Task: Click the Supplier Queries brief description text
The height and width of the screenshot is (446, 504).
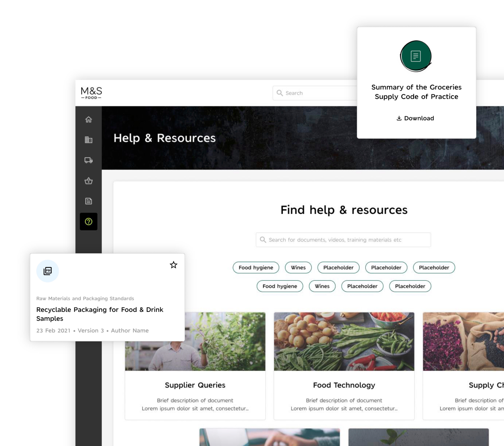Action: pyautogui.click(x=195, y=404)
